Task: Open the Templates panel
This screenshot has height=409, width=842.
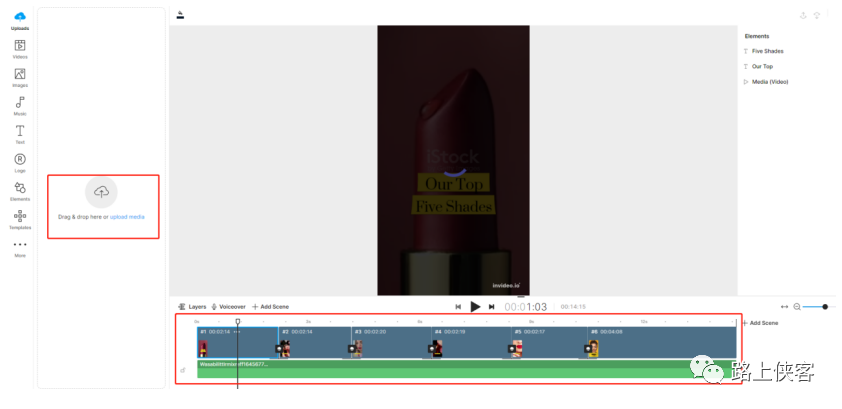Action: point(19,217)
